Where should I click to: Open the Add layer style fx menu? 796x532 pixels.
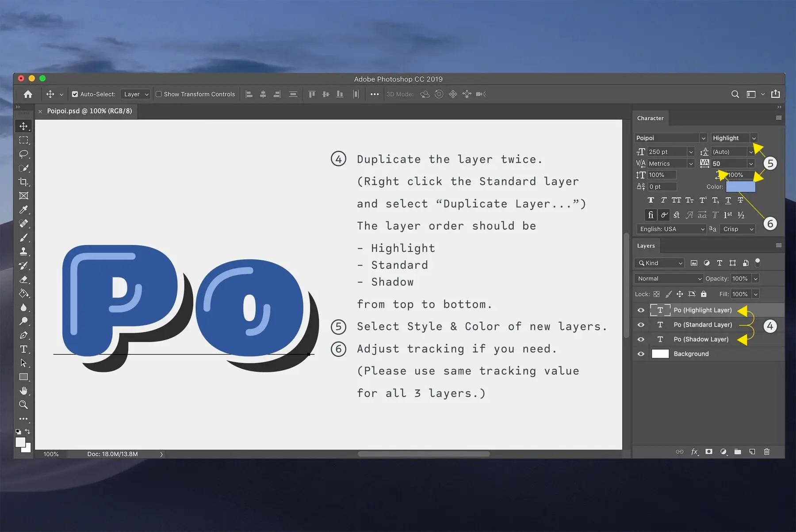pyautogui.click(x=694, y=452)
